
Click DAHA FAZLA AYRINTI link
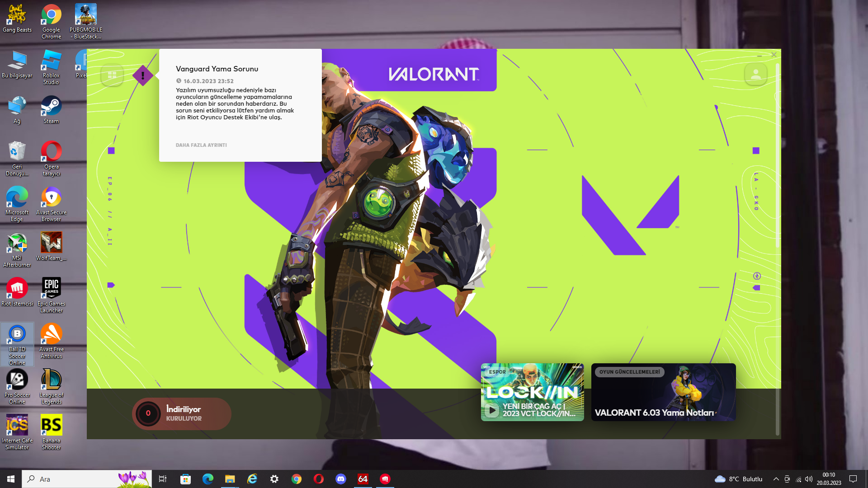point(201,145)
